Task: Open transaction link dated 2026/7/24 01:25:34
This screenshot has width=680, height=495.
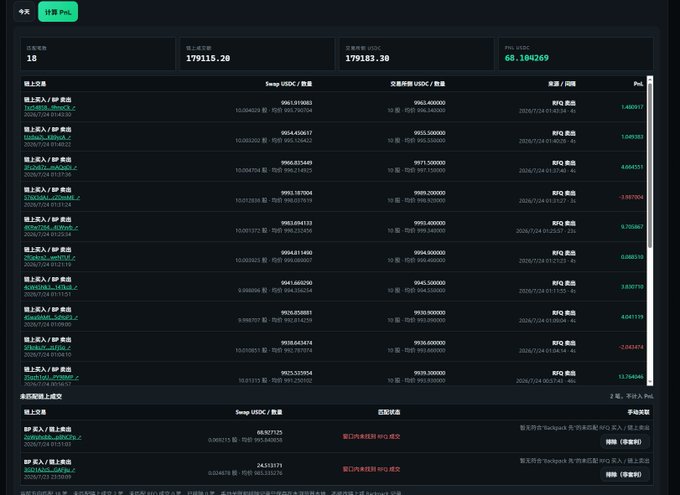Action: tap(51, 227)
